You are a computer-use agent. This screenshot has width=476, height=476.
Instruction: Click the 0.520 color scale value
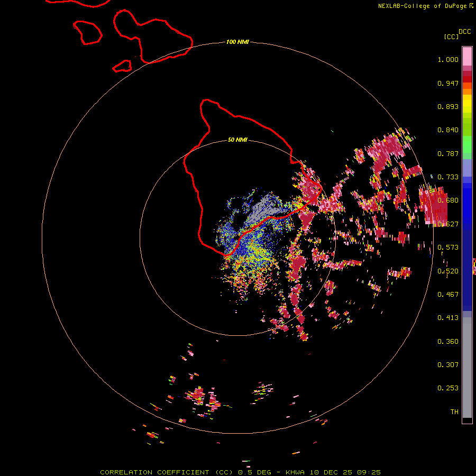pos(448,271)
